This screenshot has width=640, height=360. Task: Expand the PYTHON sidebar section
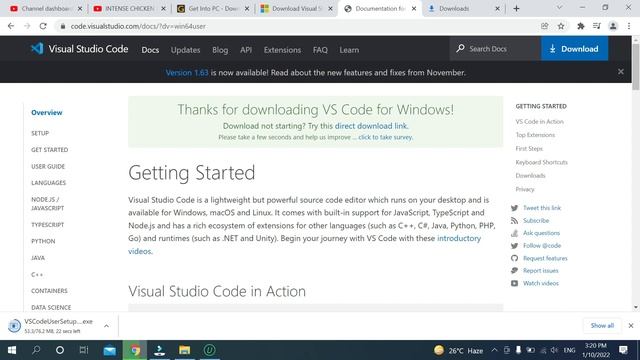coord(43,241)
